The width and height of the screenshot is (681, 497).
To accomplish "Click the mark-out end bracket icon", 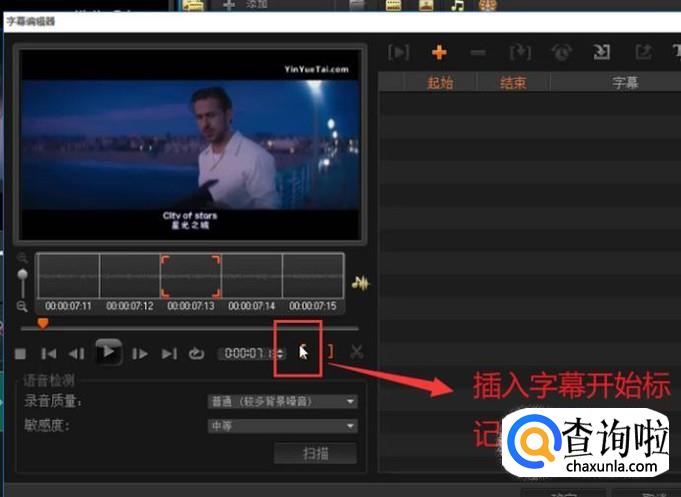I will (x=330, y=352).
